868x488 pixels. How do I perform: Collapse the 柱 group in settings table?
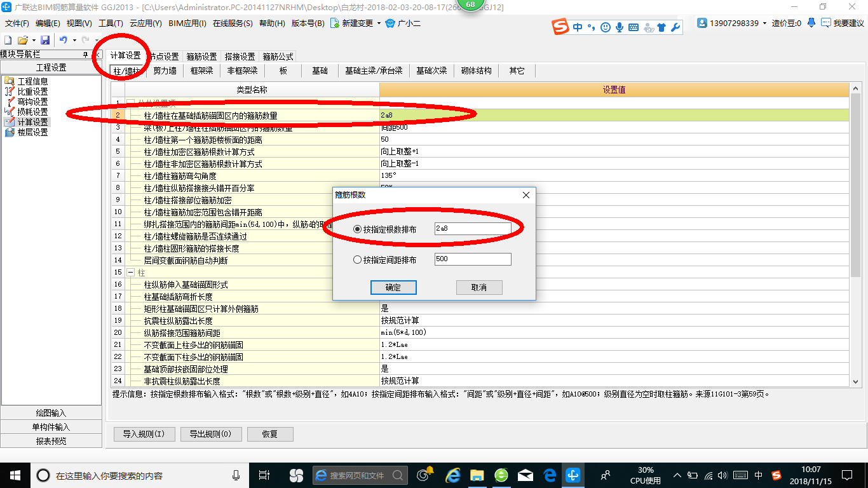click(x=131, y=272)
